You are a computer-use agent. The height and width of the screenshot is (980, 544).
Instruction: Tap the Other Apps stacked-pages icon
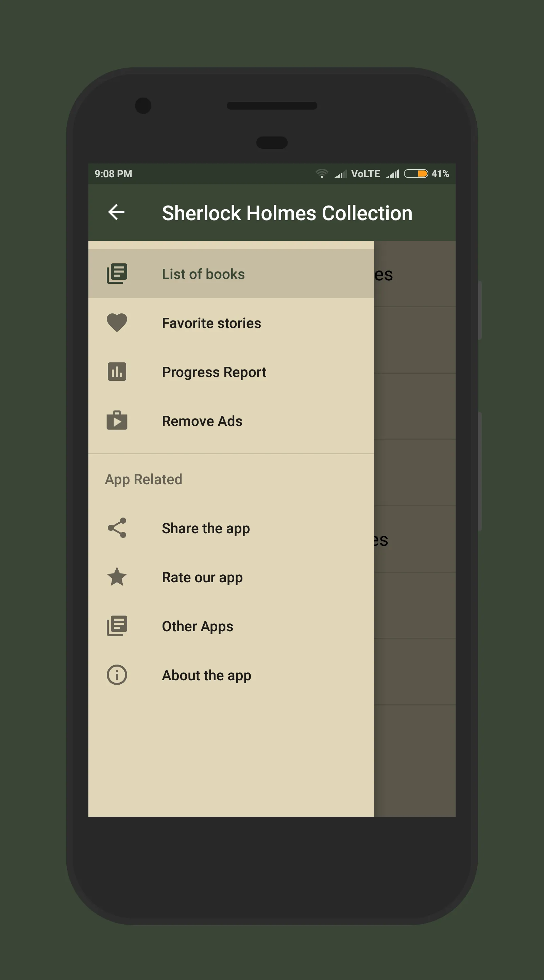117,626
